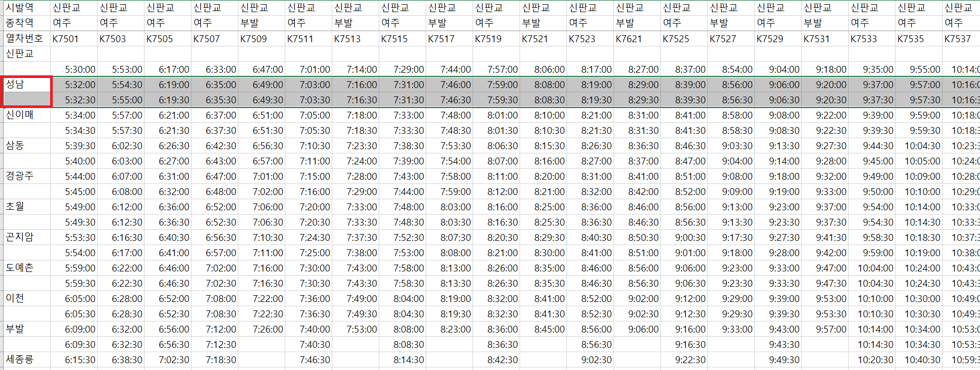Click the 5:39:30 cell in 삼동 row
The image size is (980, 370).
[x=74, y=145]
